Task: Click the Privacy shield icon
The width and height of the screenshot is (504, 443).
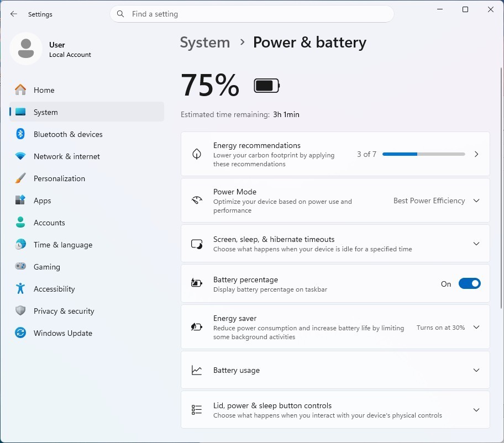Action: coord(20,310)
